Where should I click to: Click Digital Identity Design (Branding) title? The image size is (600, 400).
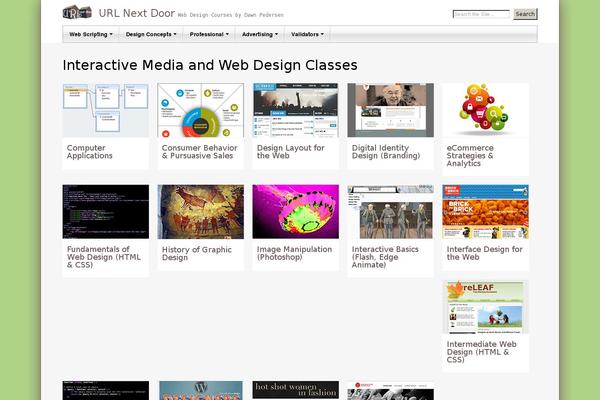coord(386,152)
